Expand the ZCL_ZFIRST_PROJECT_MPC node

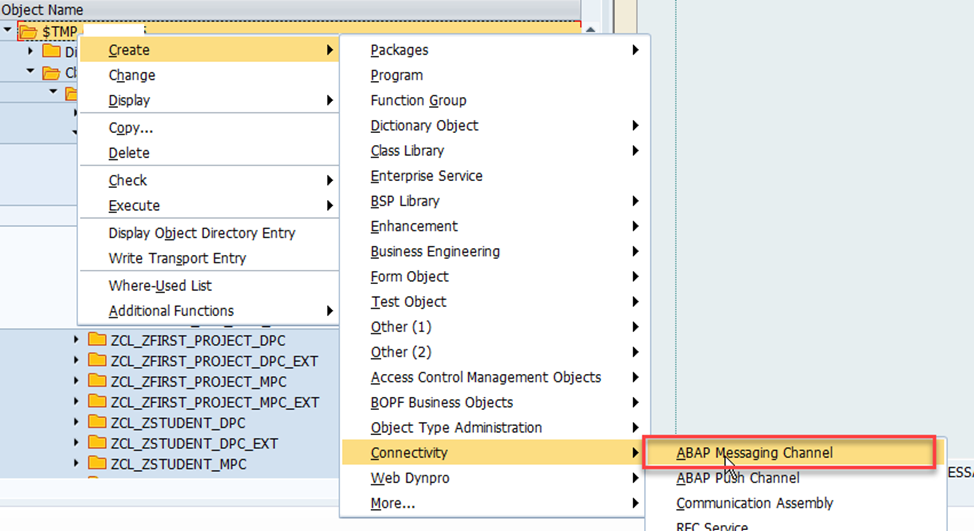[76, 381]
